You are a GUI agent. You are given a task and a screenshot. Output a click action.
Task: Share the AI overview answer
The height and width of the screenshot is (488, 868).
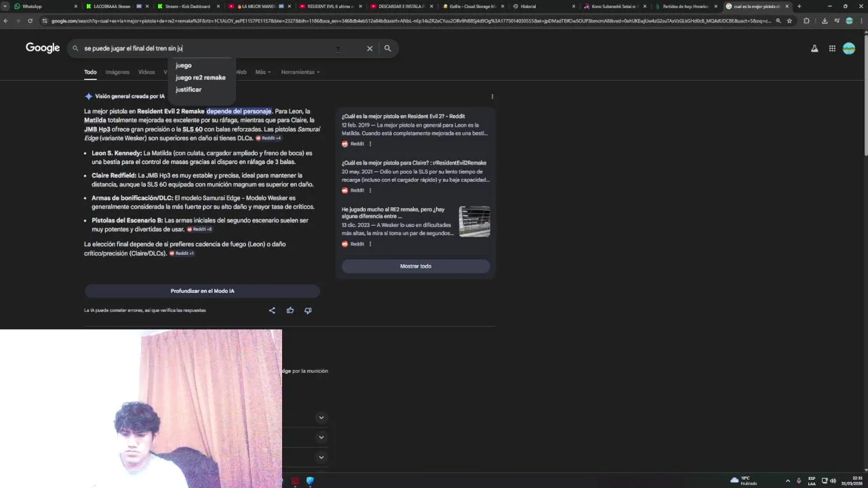(272, 310)
